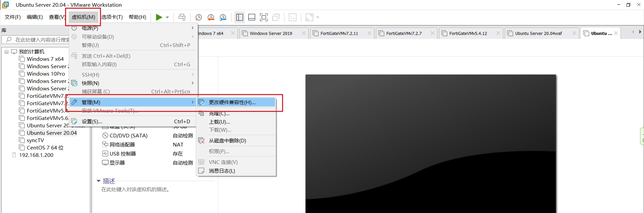Open the snapshot manager wrench icon
Viewport: 644px width, 213px height.
click(x=223, y=17)
